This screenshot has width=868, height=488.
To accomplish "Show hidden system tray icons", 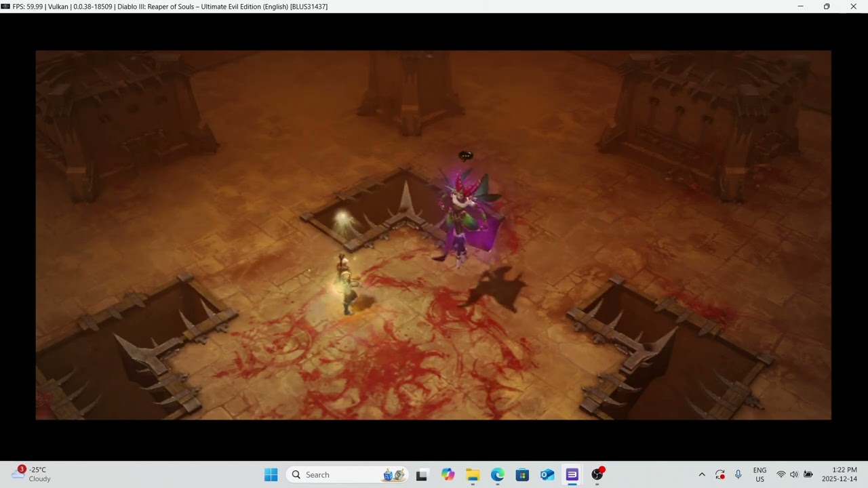I will click(702, 474).
